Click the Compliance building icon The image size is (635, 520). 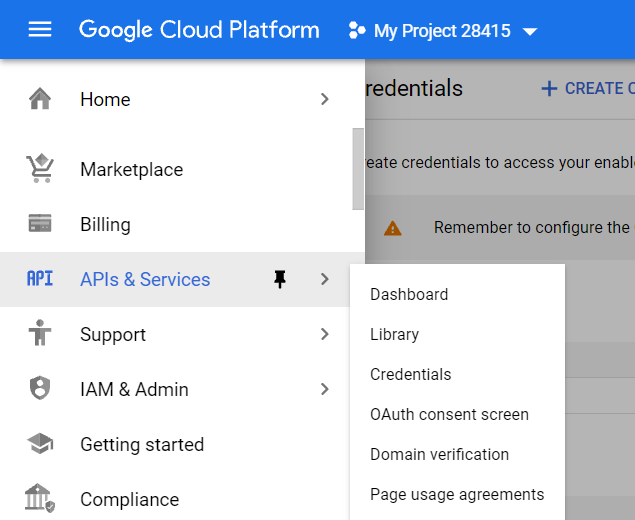point(40,498)
